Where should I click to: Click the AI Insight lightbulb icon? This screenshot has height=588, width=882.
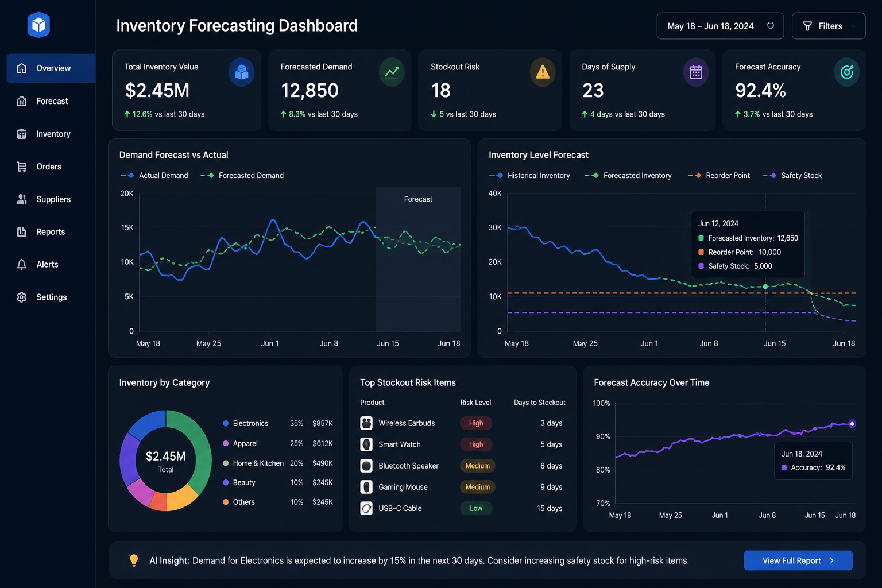point(134,560)
